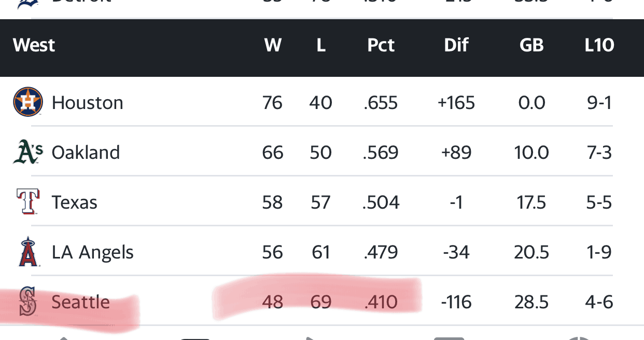Screen dimensions: 644x340
Task: Open the Oakland team page
Action: 86,152
